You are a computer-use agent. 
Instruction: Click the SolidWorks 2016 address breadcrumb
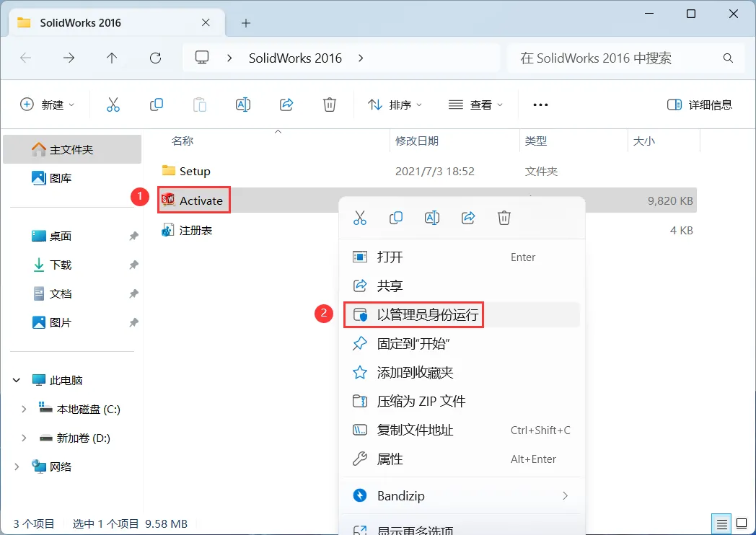[x=295, y=58]
